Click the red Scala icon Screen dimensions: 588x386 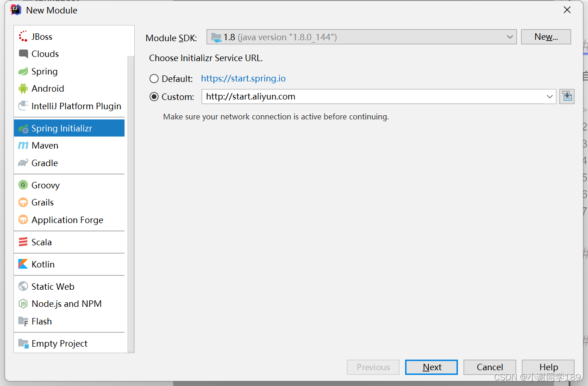pos(23,242)
